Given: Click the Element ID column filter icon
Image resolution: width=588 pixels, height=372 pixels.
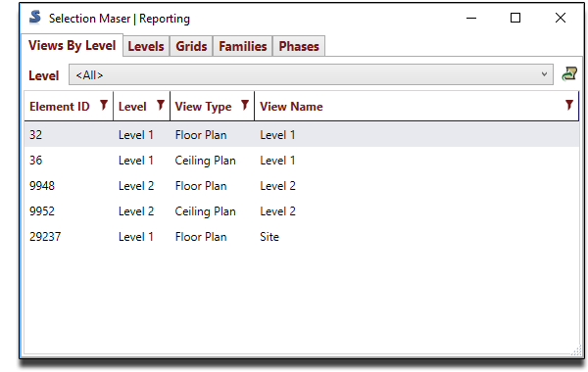Looking at the screenshot, I should (x=104, y=106).
